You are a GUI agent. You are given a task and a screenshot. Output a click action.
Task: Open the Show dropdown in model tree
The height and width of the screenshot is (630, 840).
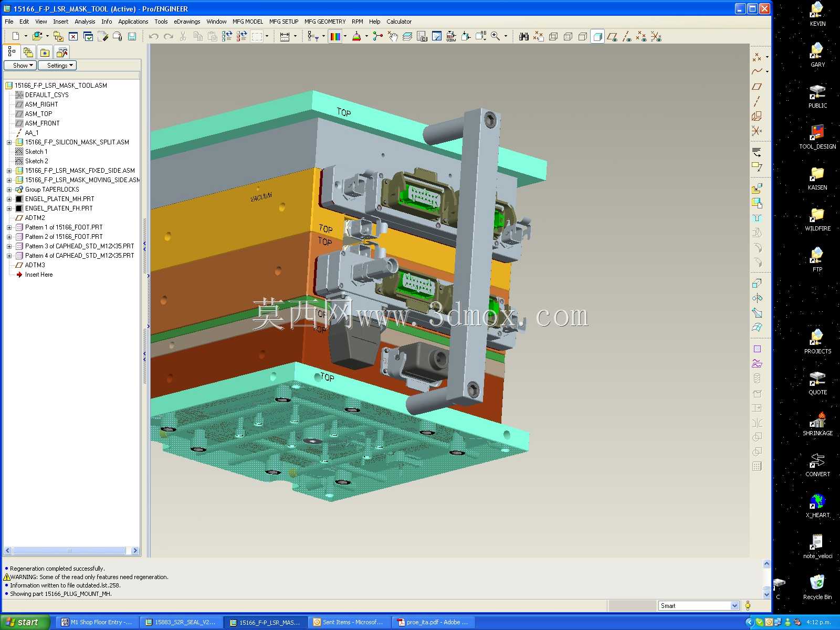(20, 65)
